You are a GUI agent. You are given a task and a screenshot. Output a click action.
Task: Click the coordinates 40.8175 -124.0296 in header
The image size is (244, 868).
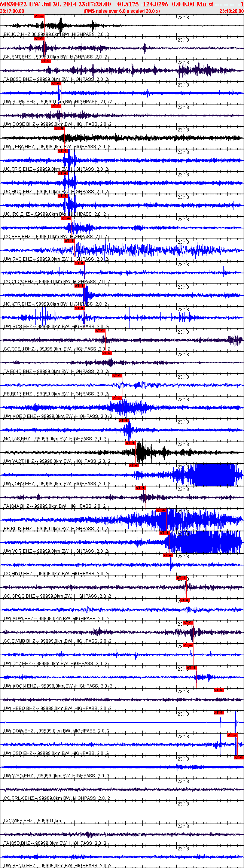[x=142, y=4]
